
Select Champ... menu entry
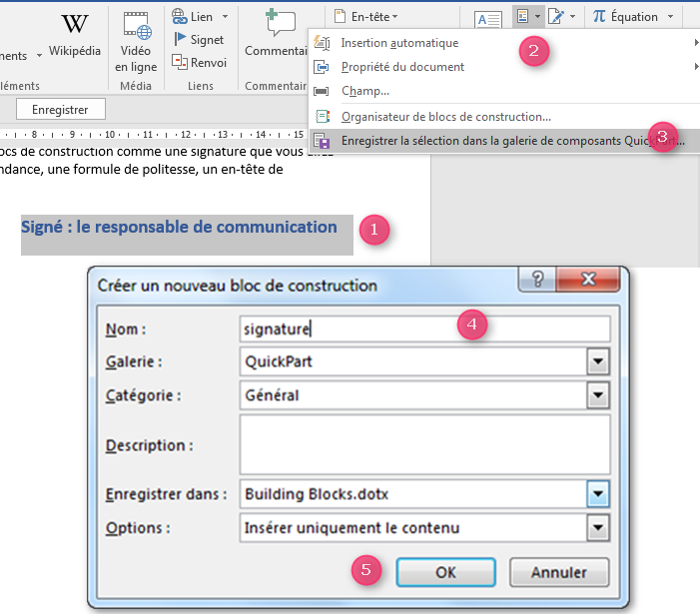pyautogui.click(x=505, y=91)
